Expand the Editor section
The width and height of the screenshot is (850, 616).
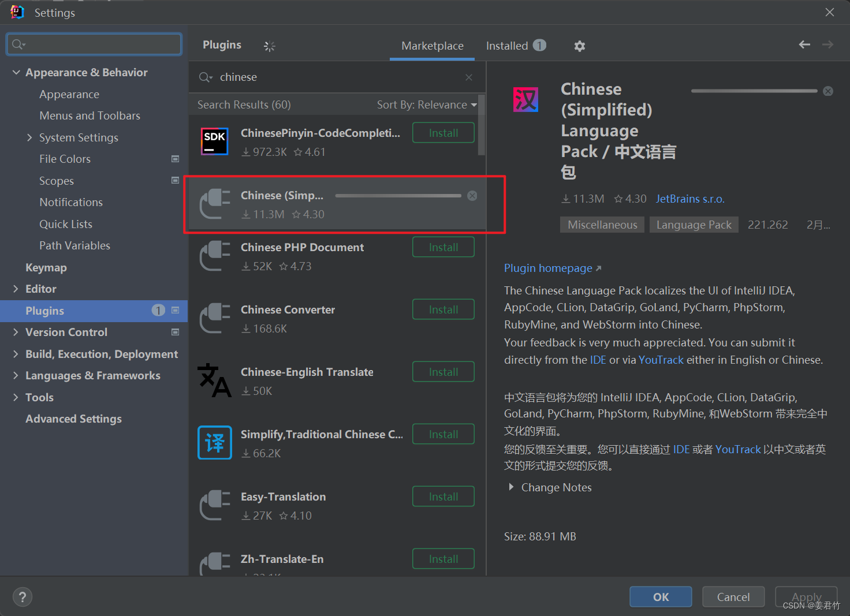click(16, 289)
